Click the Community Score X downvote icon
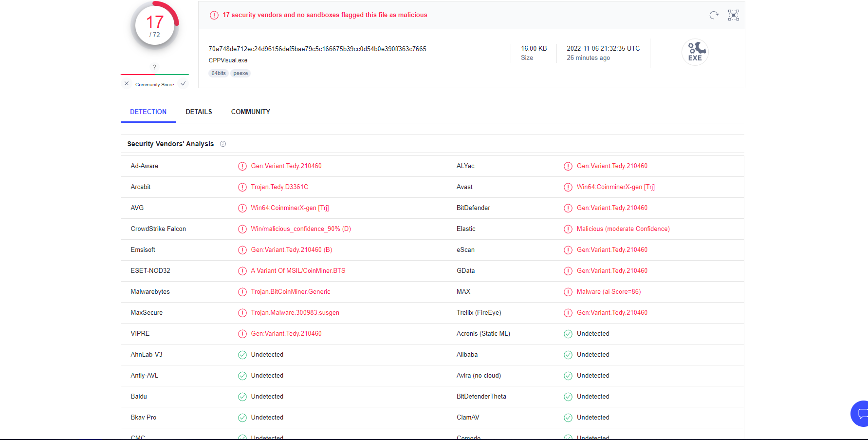Viewport: 868px width, 440px height. [127, 84]
